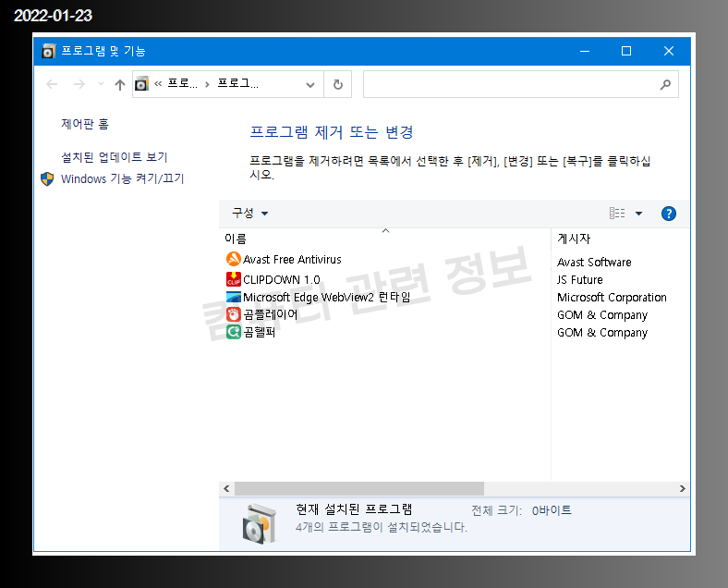Click the refresh address bar button

tap(338, 84)
